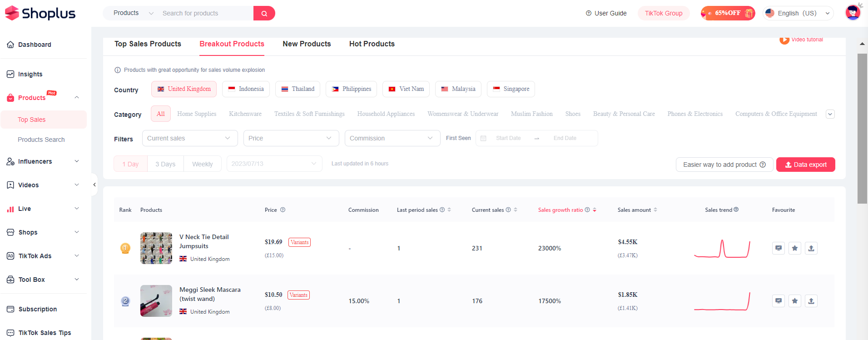Select Viet Nam country filter
This screenshot has width=868, height=340.
pyautogui.click(x=406, y=89)
